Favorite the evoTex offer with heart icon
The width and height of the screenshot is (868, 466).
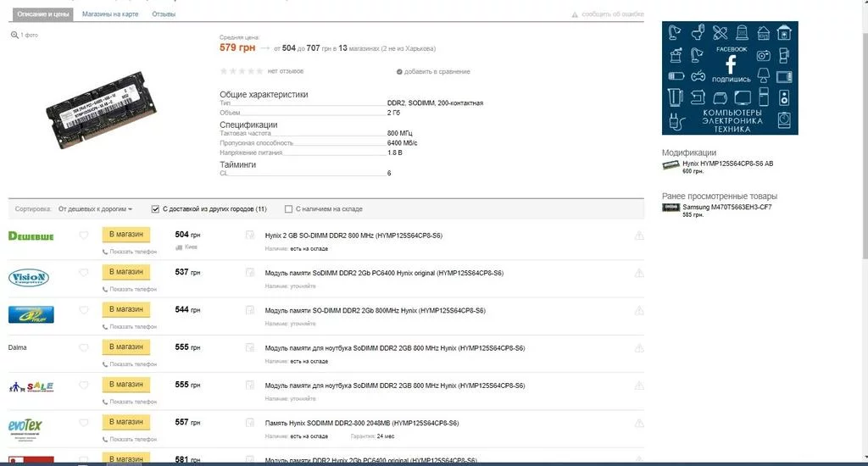[x=84, y=423]
